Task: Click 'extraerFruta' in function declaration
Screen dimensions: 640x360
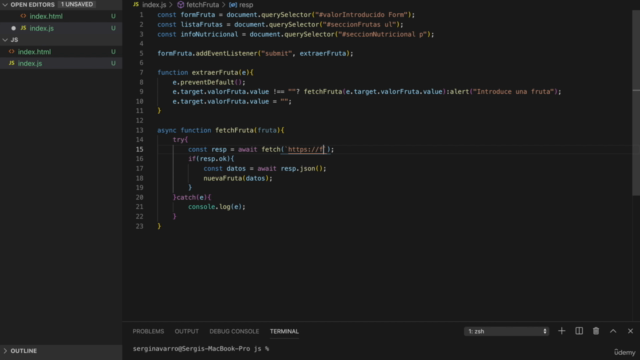Action: coord(215,73)
